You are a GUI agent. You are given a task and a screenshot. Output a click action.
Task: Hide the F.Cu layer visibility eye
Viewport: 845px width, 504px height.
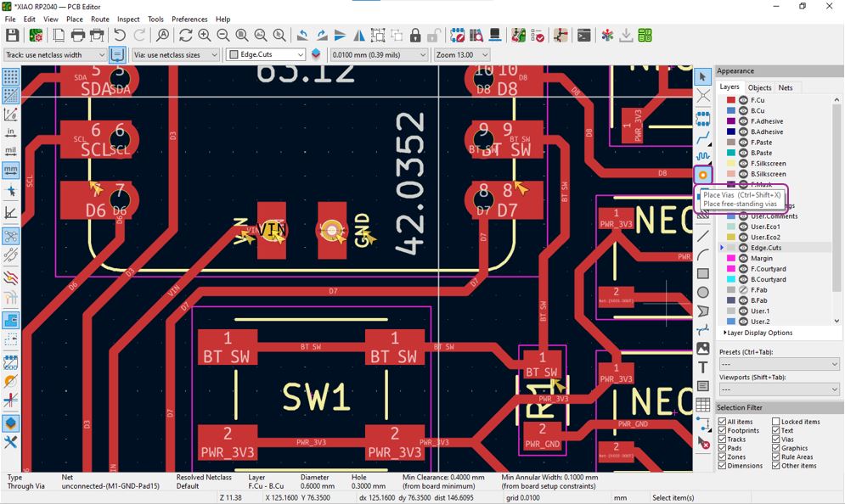tap(744, 100)
